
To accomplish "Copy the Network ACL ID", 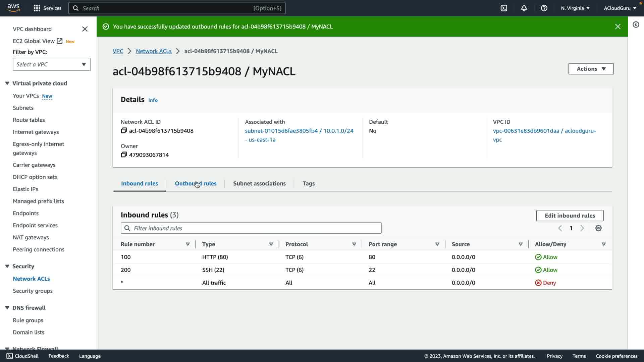I will pos(124,131).
